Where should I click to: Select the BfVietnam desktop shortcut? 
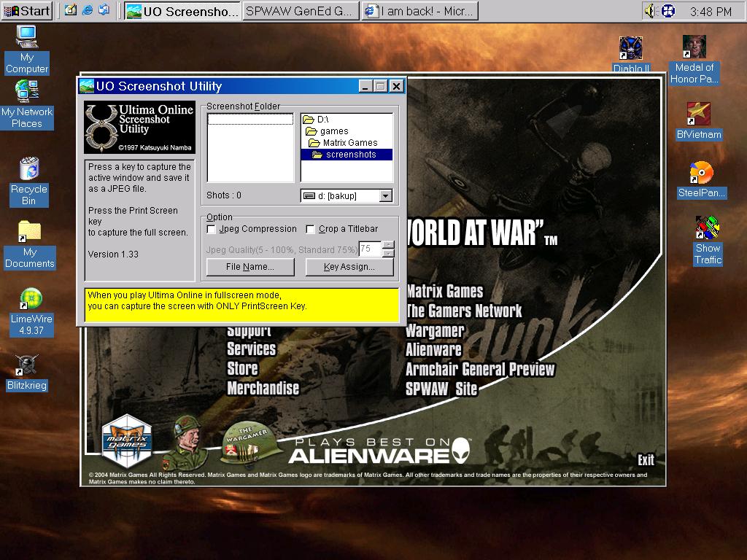point(699,121)
